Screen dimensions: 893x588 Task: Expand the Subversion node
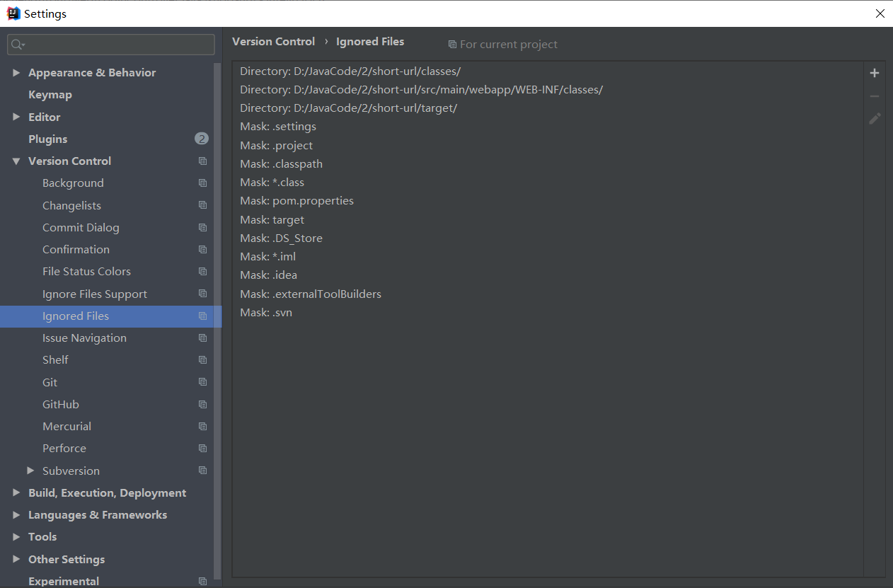(30, 471)
